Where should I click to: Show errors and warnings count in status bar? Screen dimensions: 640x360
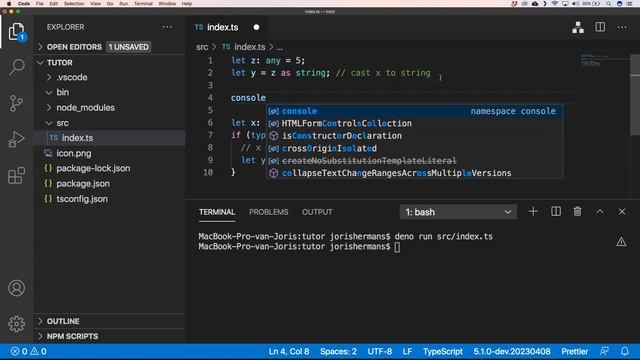click(29, 351)
